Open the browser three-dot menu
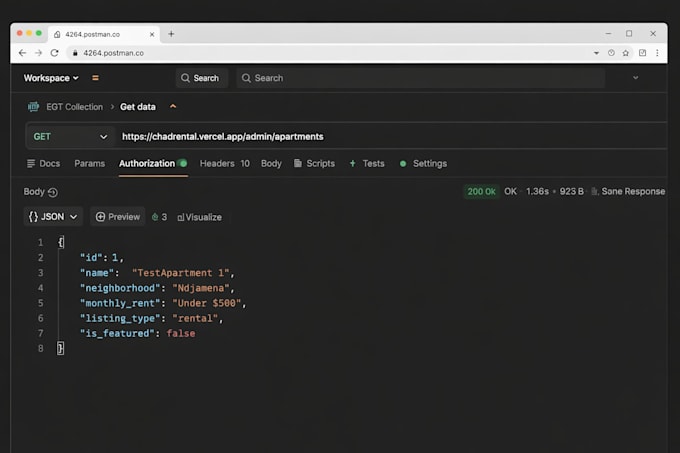This screenshot has height=453, width=680. [657, 53]
